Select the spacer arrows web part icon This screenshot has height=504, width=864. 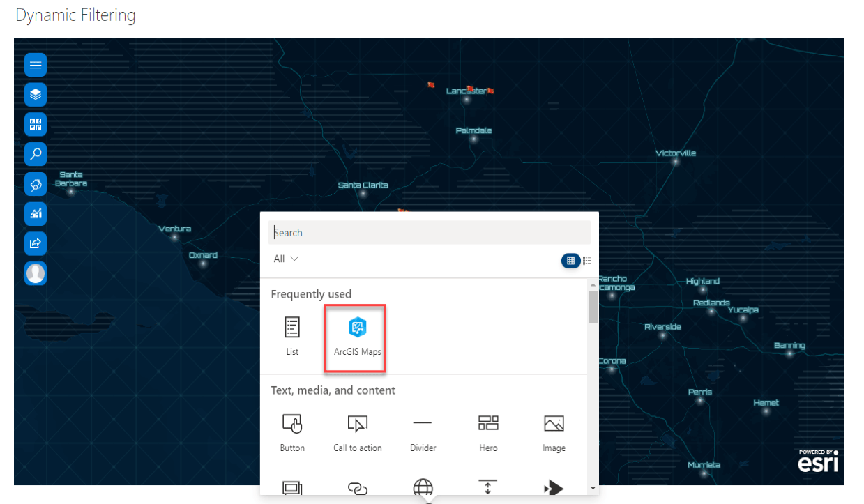coord(488,487)
